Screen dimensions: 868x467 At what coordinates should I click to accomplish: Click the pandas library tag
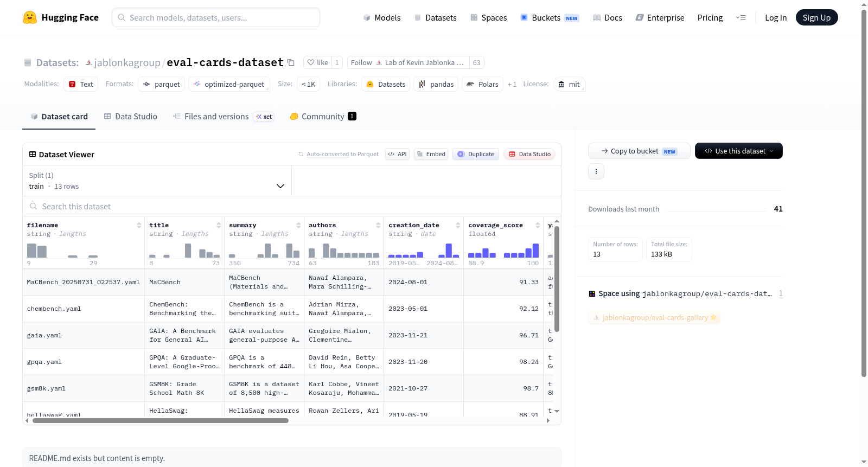[436, 84]
